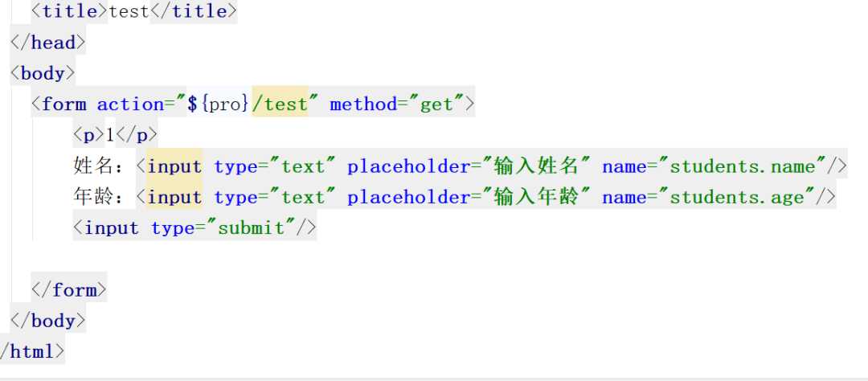Image resolution: width=868 pixels, height=381 pixels.
Task: Click the students.age attribute value
Action: (x=737, y=197)
